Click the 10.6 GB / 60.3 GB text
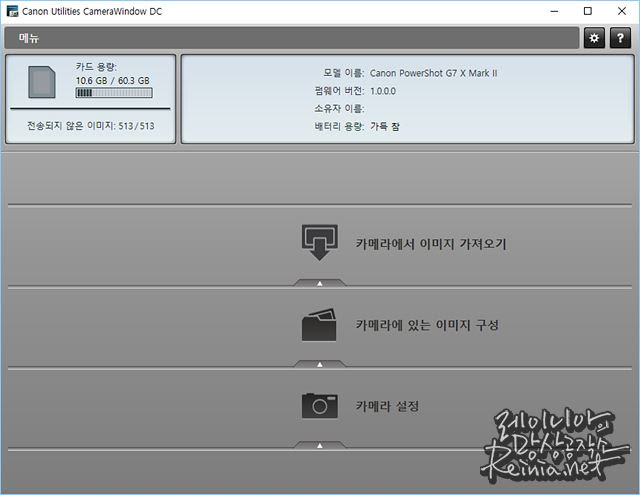The width and height of the screenshot is (640, 495). click(x=113, y=80)
